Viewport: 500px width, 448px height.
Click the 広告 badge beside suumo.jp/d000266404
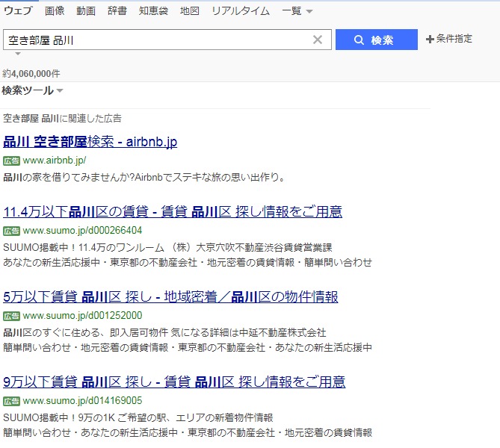[11, 231]
